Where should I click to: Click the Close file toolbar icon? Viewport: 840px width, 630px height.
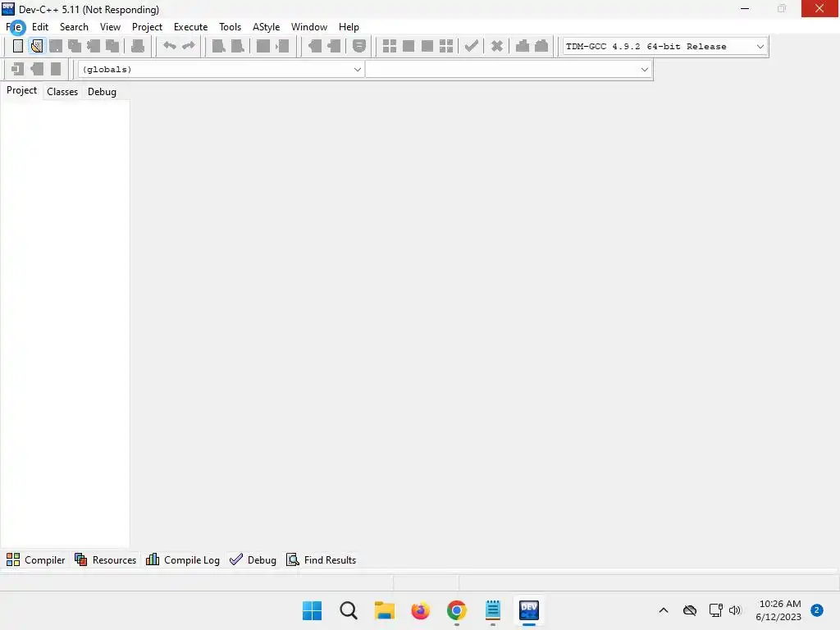94,46
